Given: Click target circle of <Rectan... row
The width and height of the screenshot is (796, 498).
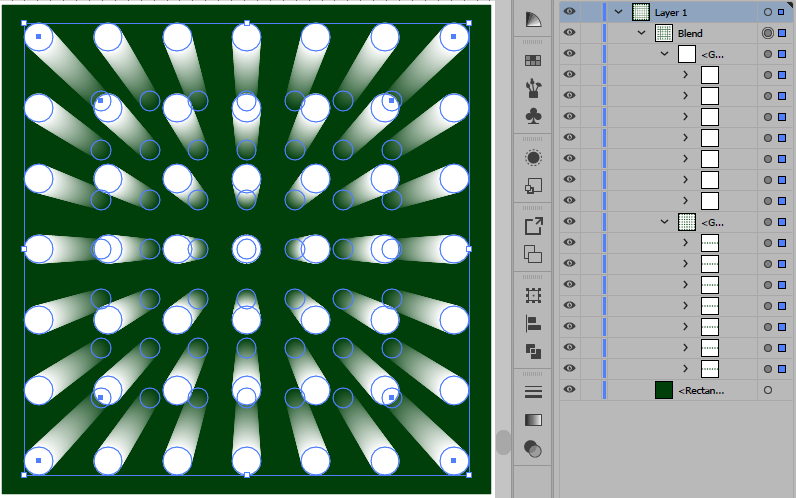Looking at the screenshot, I should click(x=768, y=390).
